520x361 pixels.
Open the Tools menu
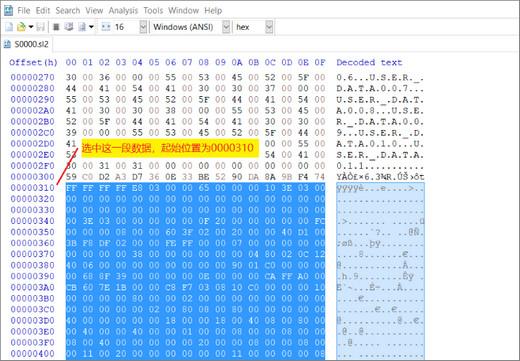point(153,11)
